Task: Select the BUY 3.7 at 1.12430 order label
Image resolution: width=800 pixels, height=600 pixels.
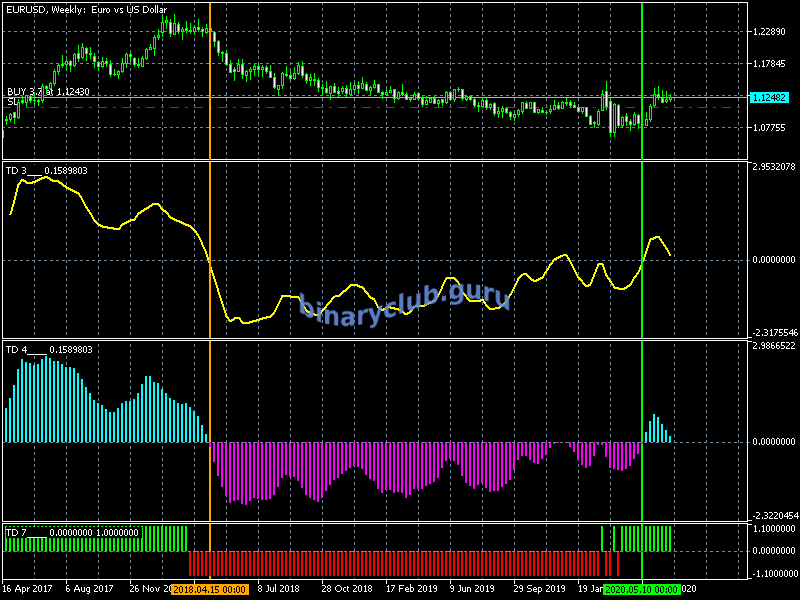Action: click(x=48, y=91)
